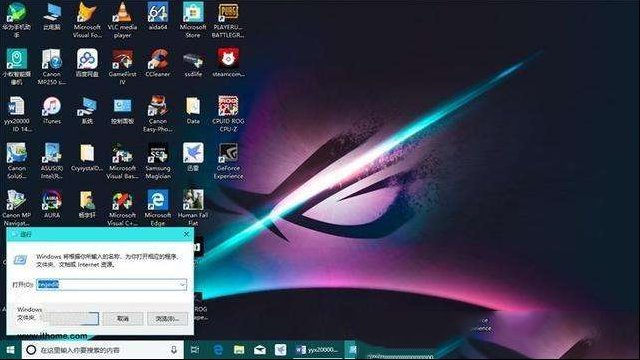Screen dimensions: 640x360
Task: Activate the microphone in taskbar search
Action: [x=174, y=350]
